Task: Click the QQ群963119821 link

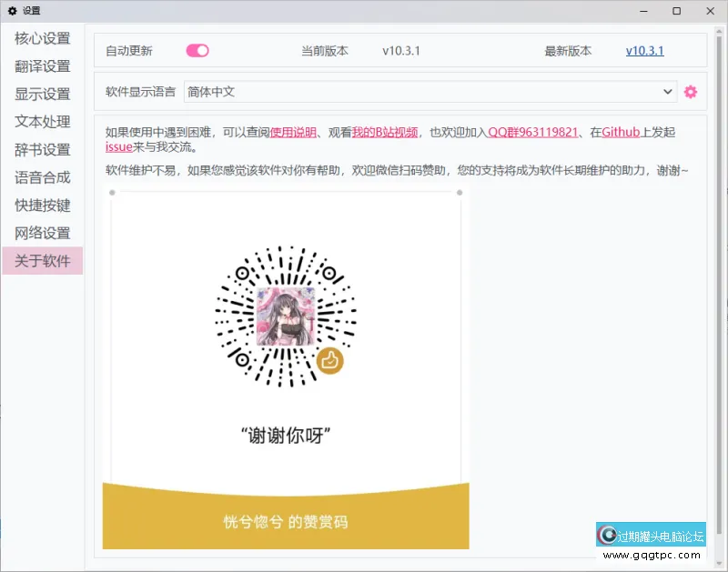Action: click(x=532, y=132)
